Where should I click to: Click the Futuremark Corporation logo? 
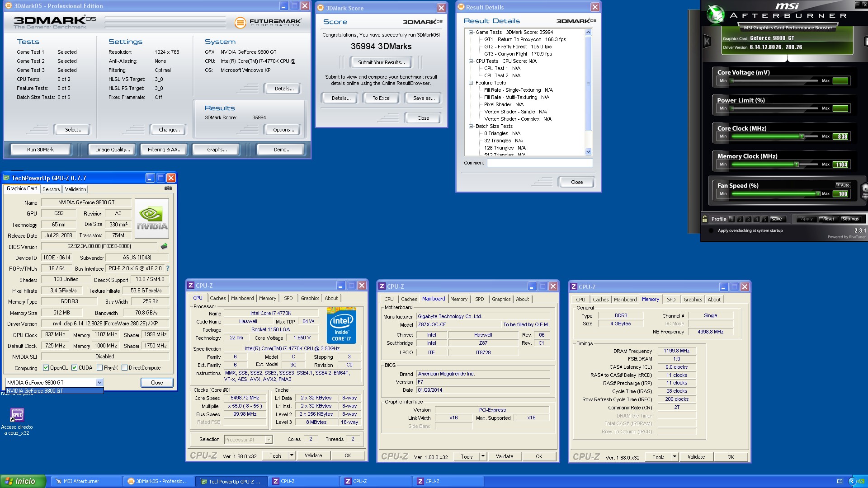click(x=269, y=22)
